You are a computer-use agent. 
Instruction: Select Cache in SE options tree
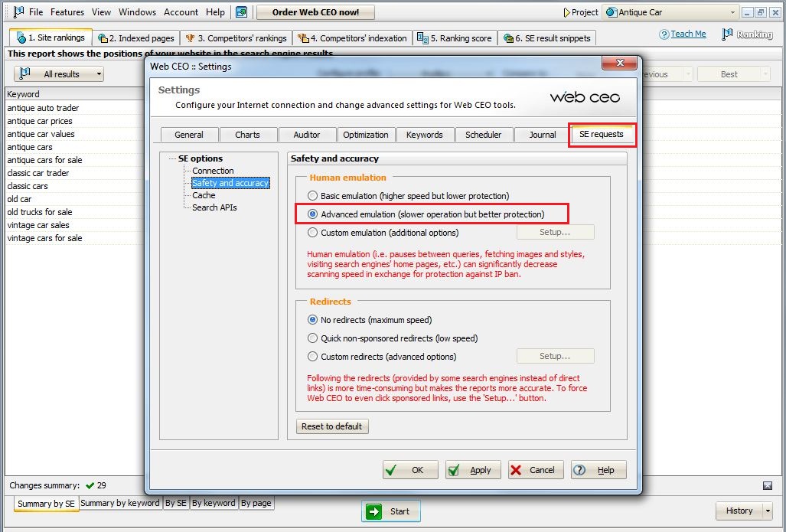pos(204,195)
